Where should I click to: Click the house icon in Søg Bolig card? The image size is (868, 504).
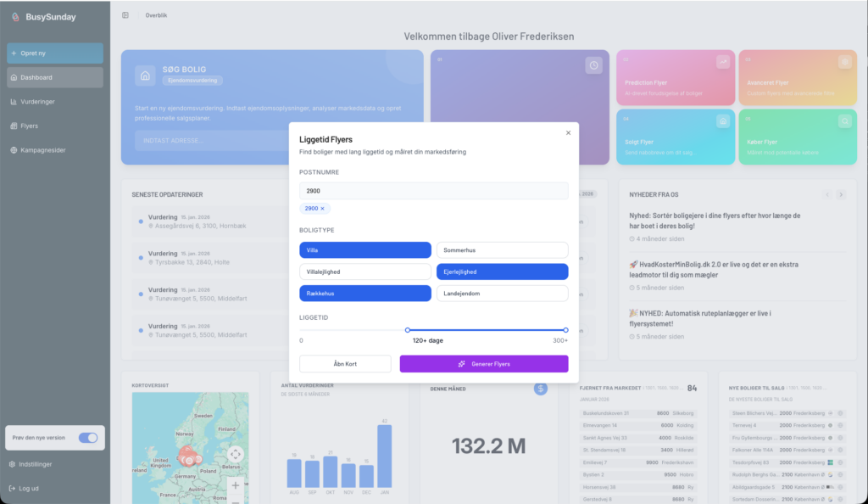coord(145,75)
